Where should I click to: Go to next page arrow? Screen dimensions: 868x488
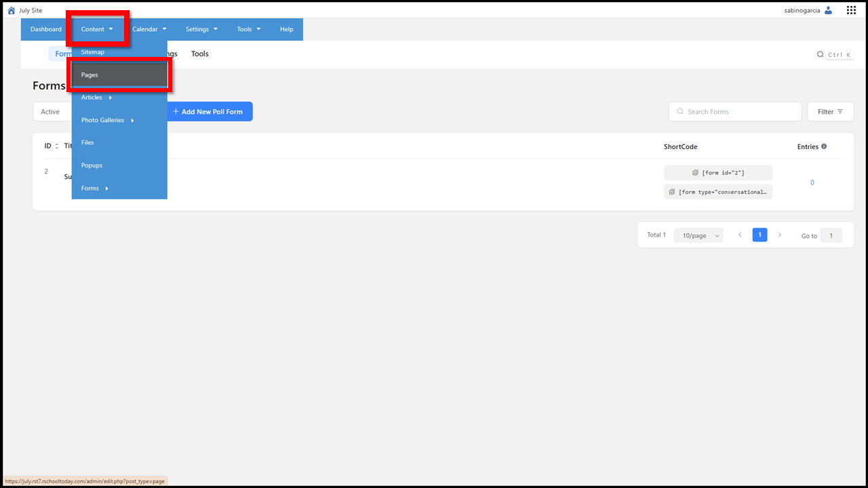click(780, 235)
